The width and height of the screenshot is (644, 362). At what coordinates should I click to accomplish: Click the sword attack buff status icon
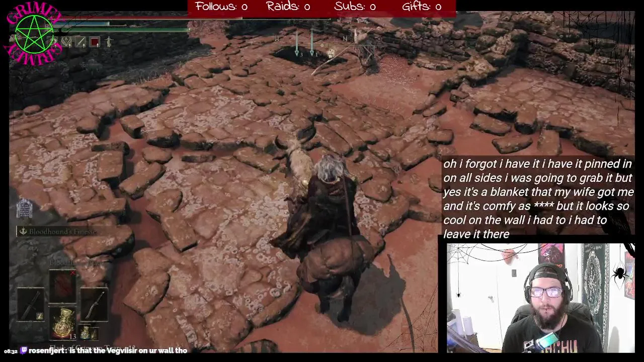[x=80, y=42]
